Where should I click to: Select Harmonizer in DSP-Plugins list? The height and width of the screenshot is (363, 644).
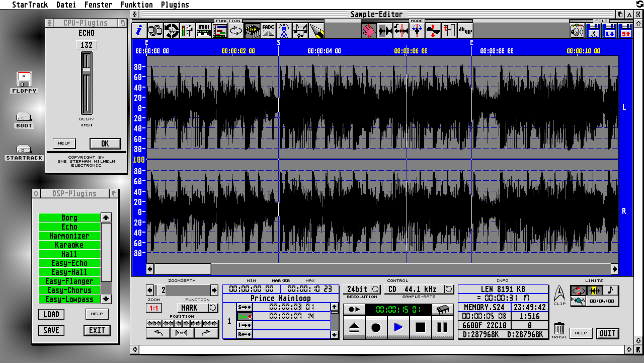click(69, 236)
